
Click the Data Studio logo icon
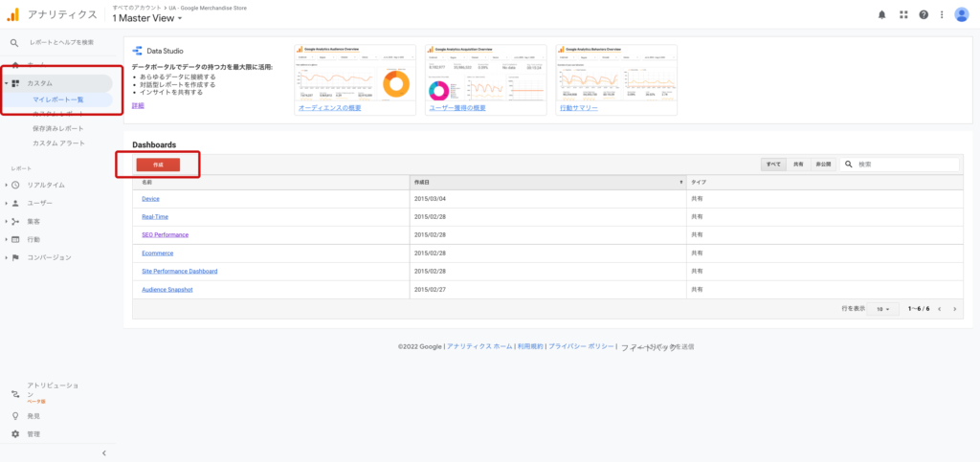(137, 51)
